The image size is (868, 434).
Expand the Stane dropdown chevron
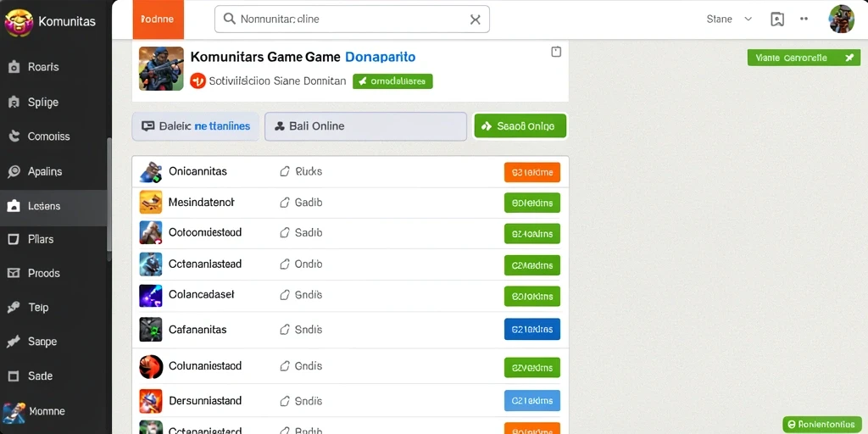[x=748, y=19]
